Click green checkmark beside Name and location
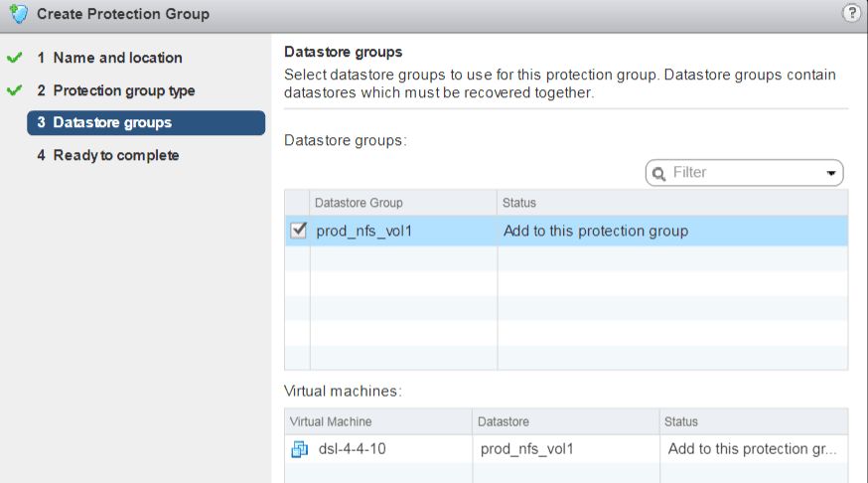Viewport: 868px width, 483px height. (x=14, y=58)
